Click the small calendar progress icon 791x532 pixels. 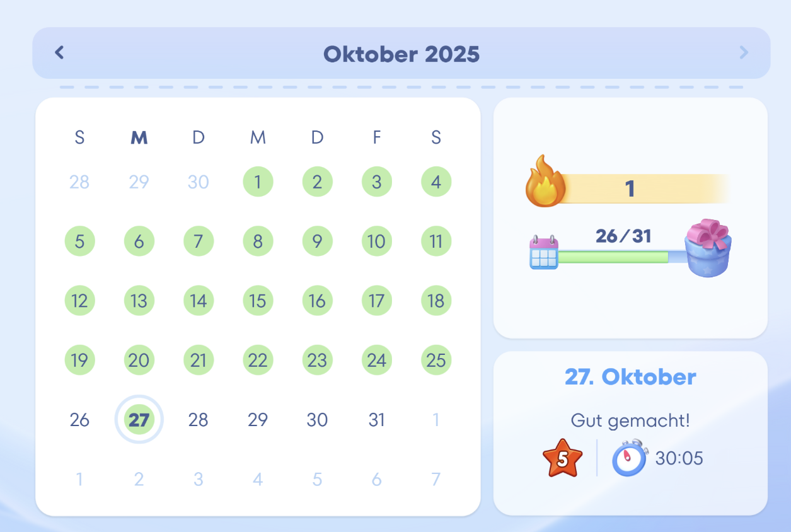(x=544, y=252)
